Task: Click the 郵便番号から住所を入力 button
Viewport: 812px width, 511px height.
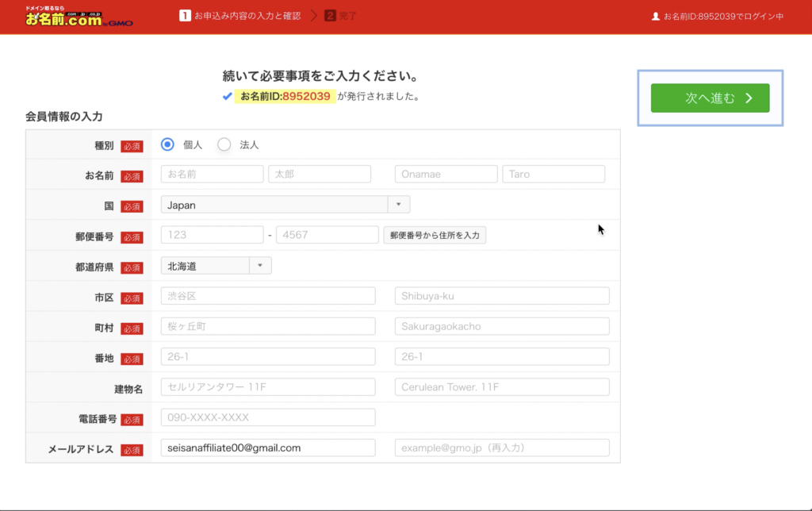Action: (435, 235)
